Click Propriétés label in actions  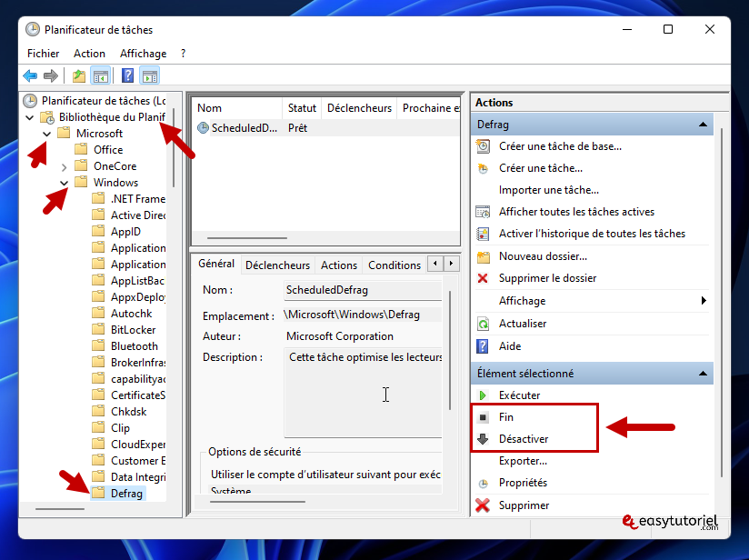pyautogui.click(x=523, y=483)
